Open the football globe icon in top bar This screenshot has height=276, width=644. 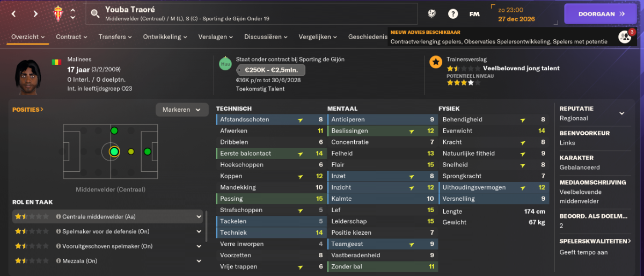click(x=431, y=14)
